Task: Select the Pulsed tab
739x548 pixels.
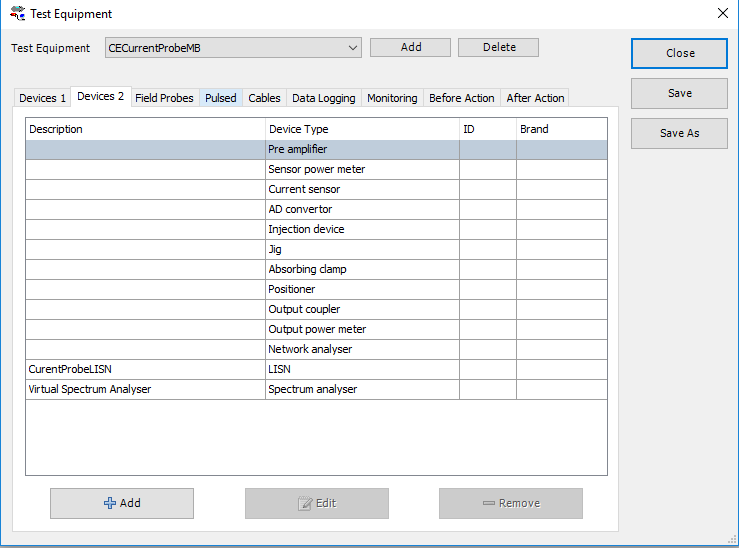Action: tap(221, 98)
